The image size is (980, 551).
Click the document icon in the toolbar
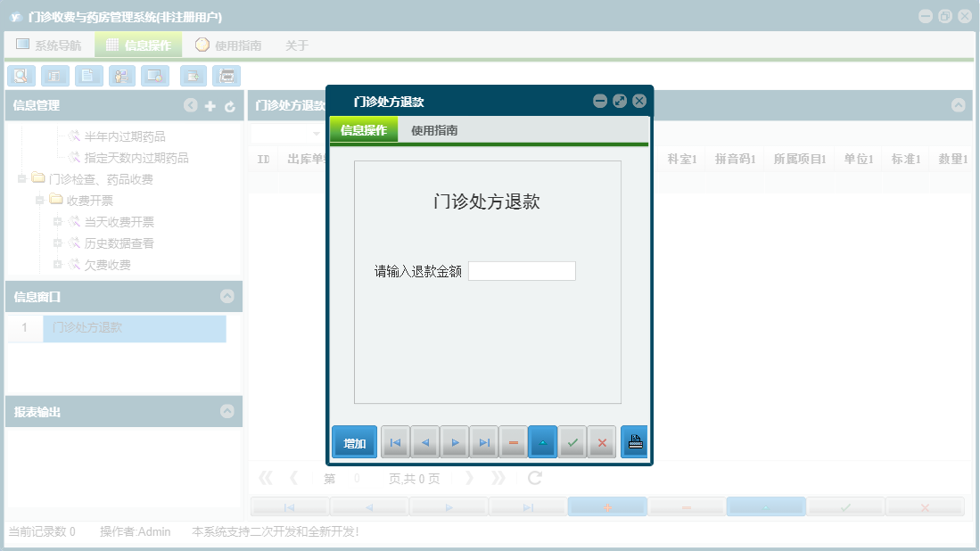pyautogui.click(x=88, y=76)
